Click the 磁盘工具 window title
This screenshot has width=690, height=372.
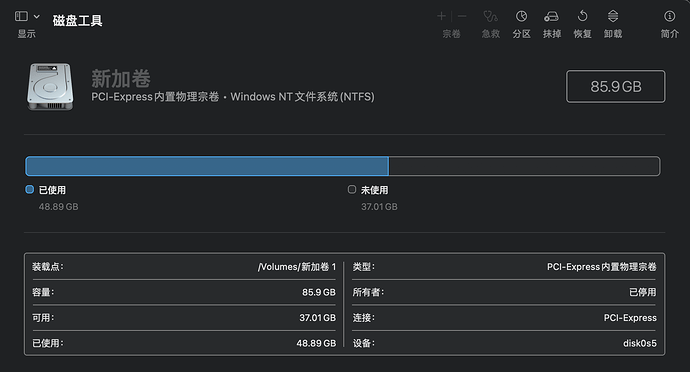point(77,20)
